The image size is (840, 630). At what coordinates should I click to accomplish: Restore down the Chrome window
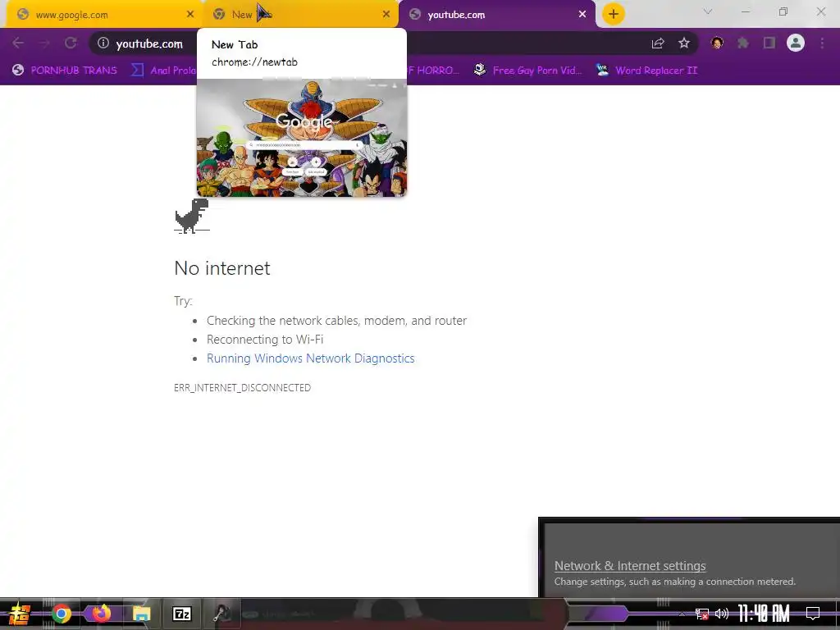click(783, 11)
